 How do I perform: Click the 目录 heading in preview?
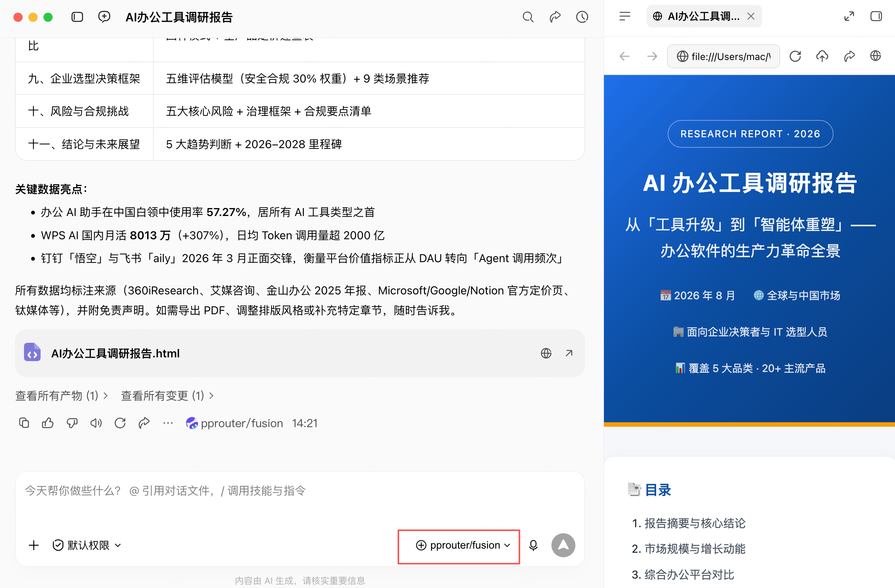click(658, 490)
